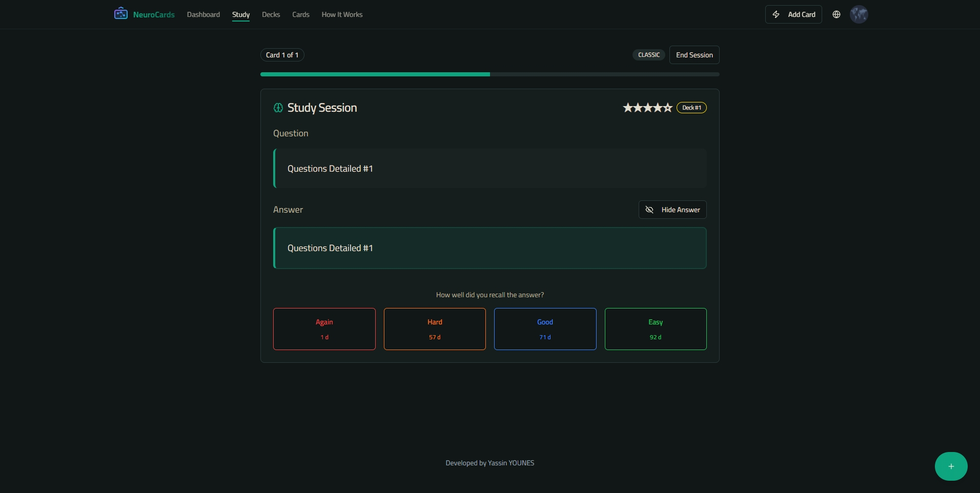Click the brain icon beside Study Session
The image size is (980, 493).
[278, 108]
